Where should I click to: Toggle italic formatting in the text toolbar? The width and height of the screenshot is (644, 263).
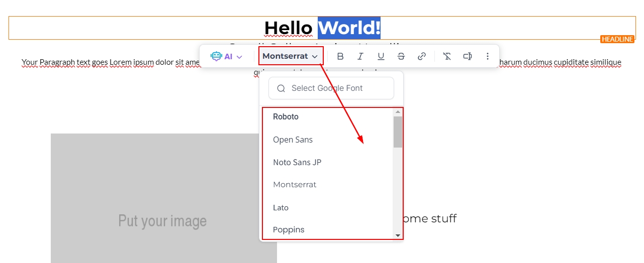(360, 56)
